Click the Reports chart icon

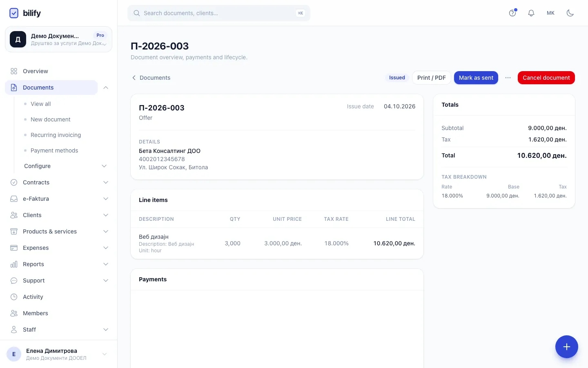tap(14, 264)
